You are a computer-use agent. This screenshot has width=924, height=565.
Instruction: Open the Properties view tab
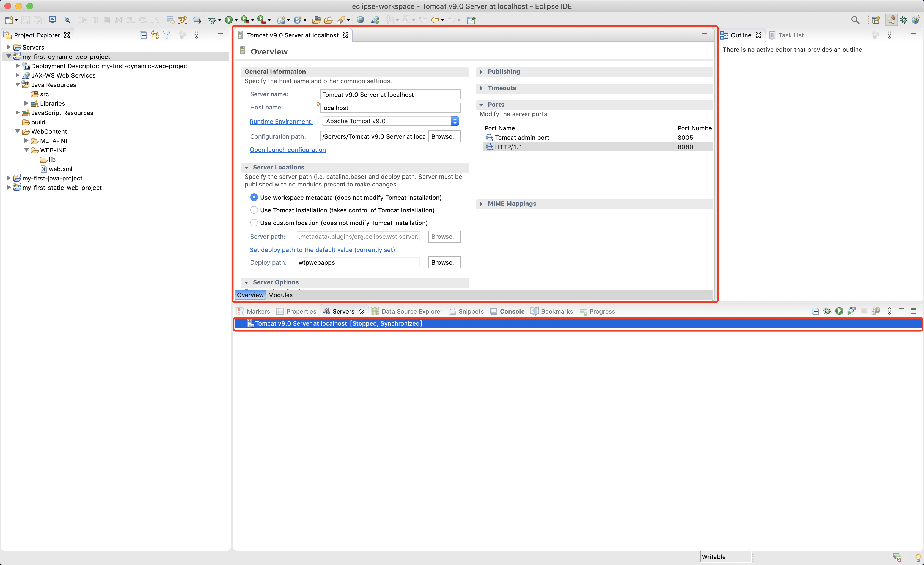pos(296,311)
